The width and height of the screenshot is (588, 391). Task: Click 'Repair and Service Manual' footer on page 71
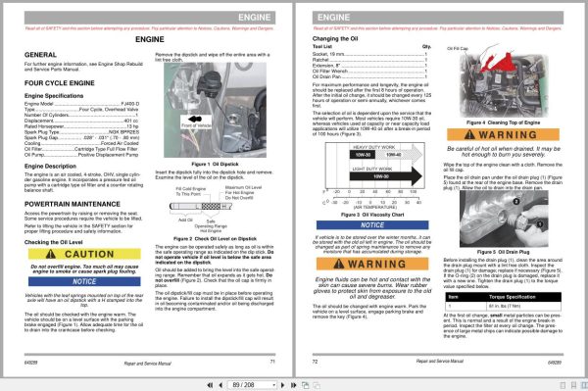(147, 364)
